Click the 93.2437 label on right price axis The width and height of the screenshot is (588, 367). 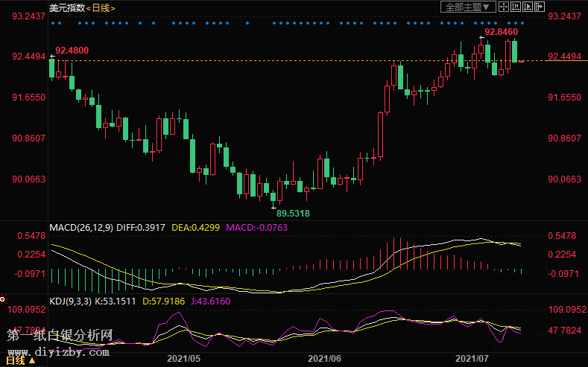tap(563, 16)
